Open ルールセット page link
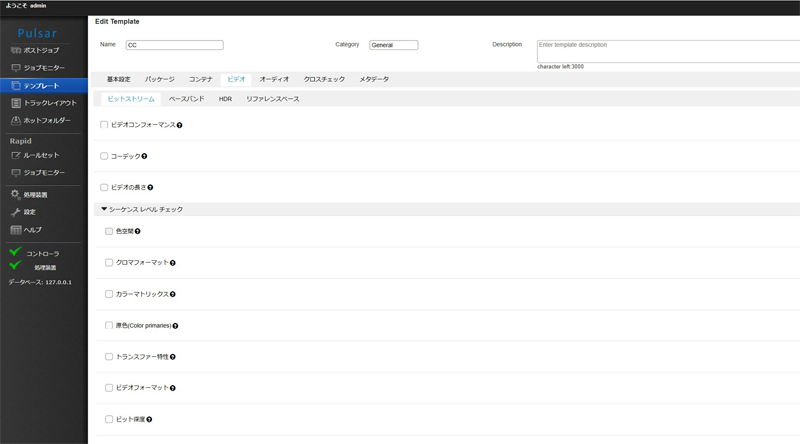This screenshot has width=800, height=444. coord(41,155)
